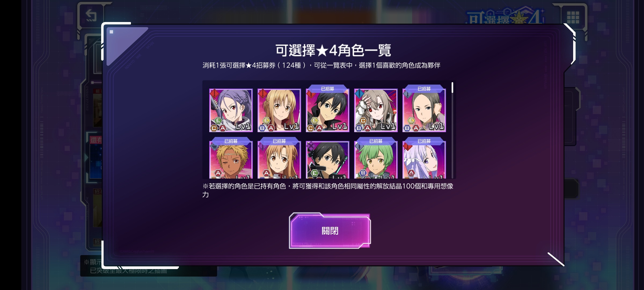Choose the green-haired character card

click(376, 160)
